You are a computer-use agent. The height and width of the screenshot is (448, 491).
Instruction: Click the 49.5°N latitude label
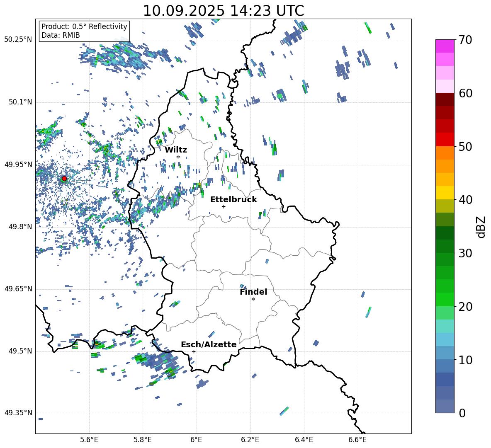tap(20, 351)
